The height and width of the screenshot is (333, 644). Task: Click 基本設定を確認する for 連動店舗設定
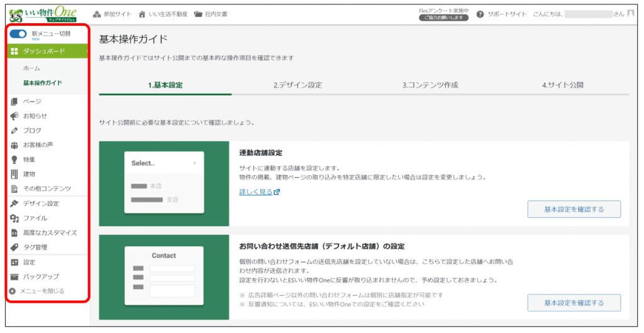pos(574,209)
